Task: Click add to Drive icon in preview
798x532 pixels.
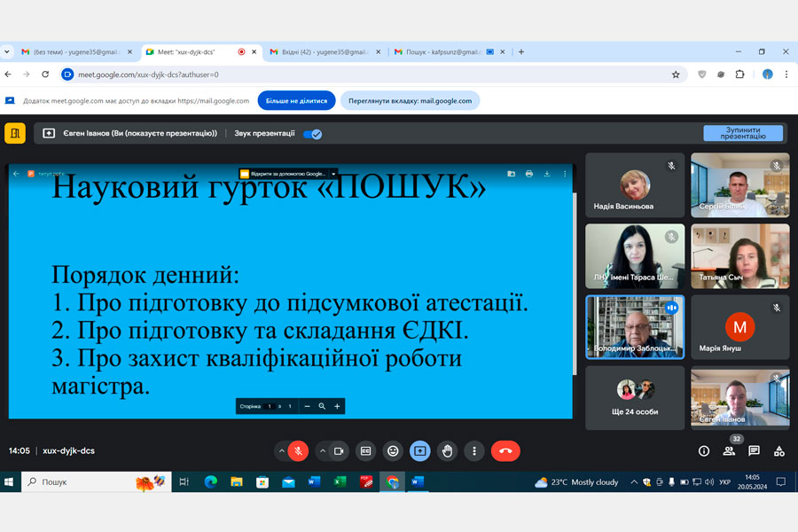Action: pos(511,174)
